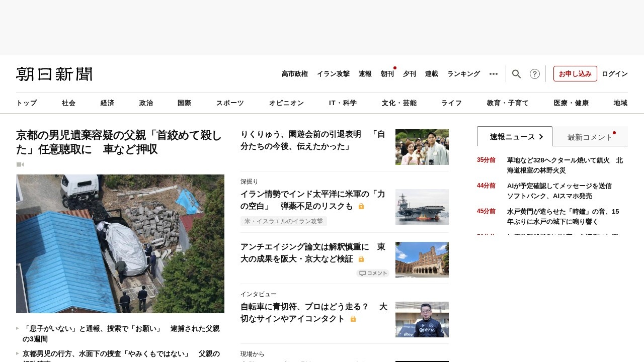
Task: Open breaking news 草地など328ヘクタール焼いて鎮火
Action: [565, 165]
